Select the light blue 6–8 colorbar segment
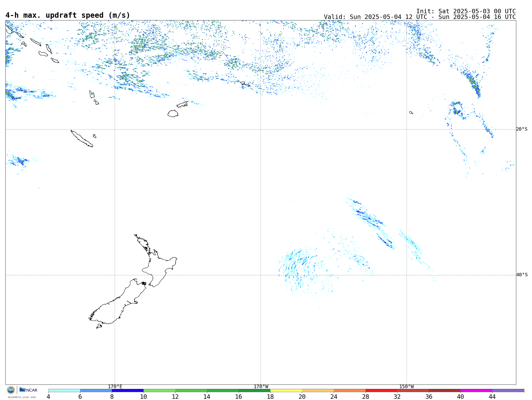 pyautogui.click(x=96, y=390)
